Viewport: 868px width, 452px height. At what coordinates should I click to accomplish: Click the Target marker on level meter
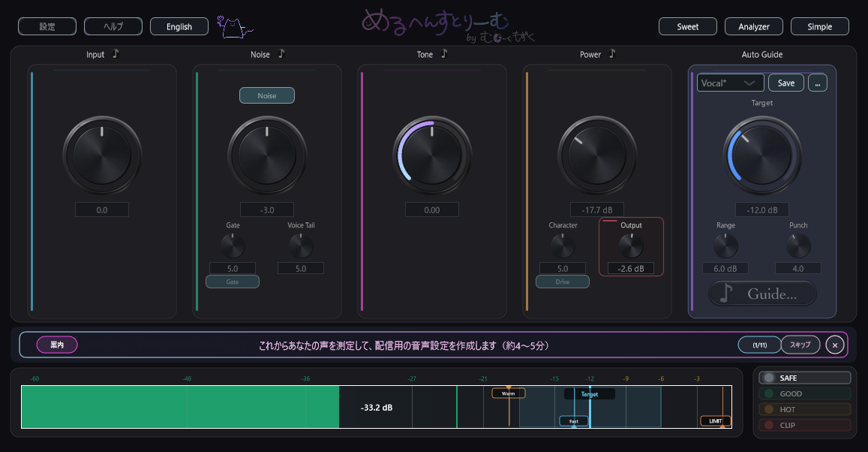(590, 394)
